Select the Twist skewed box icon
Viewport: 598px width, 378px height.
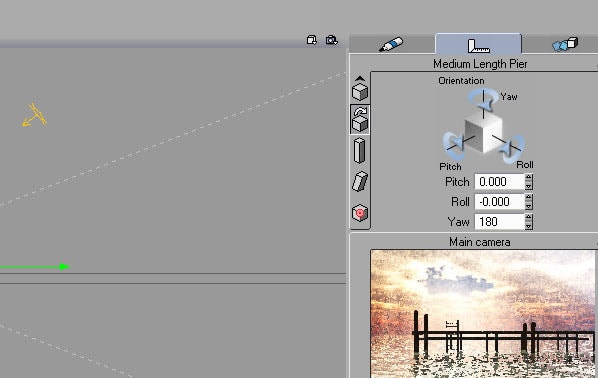pyautogui.click(x=360, y=181)
